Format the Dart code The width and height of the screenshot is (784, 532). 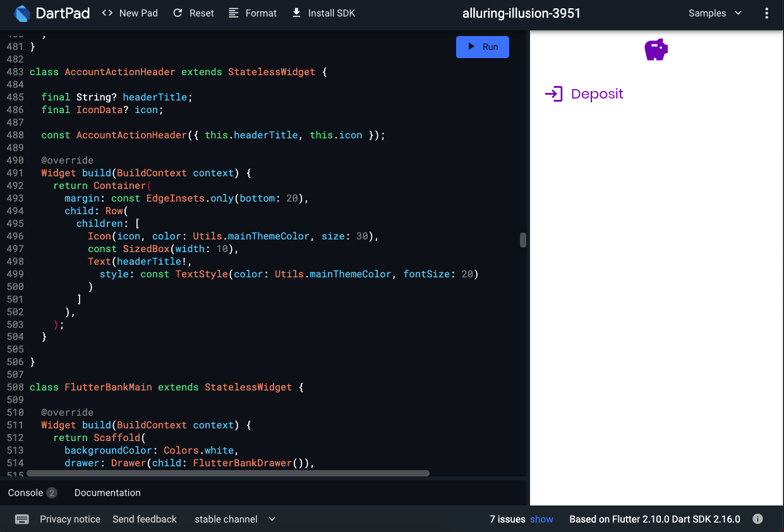coord(253,13)
